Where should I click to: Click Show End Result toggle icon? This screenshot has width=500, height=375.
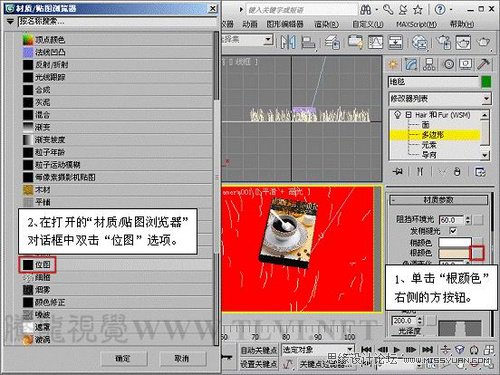coord(420,172)
